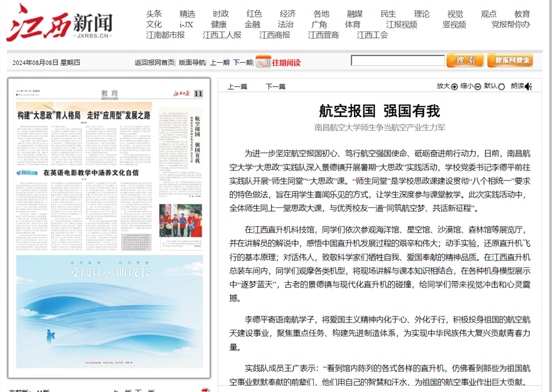This screenshot has width=552, height=392.
Task: Go to the 教育 section
Action: point(522,14)
